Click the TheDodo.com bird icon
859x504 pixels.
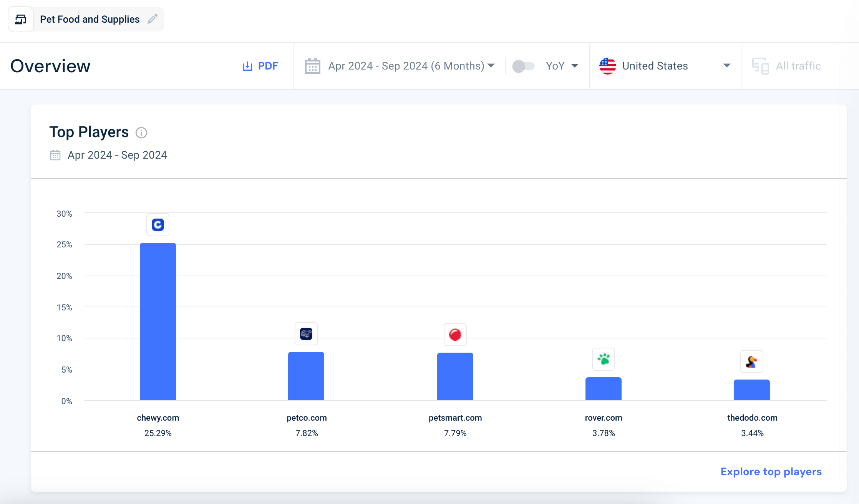pyautogui.click(x=751, y=361)
